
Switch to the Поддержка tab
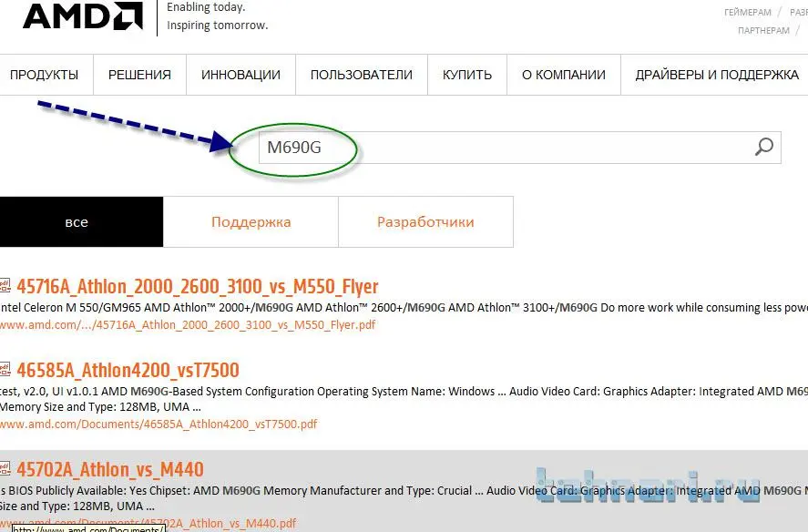[251, 221]
